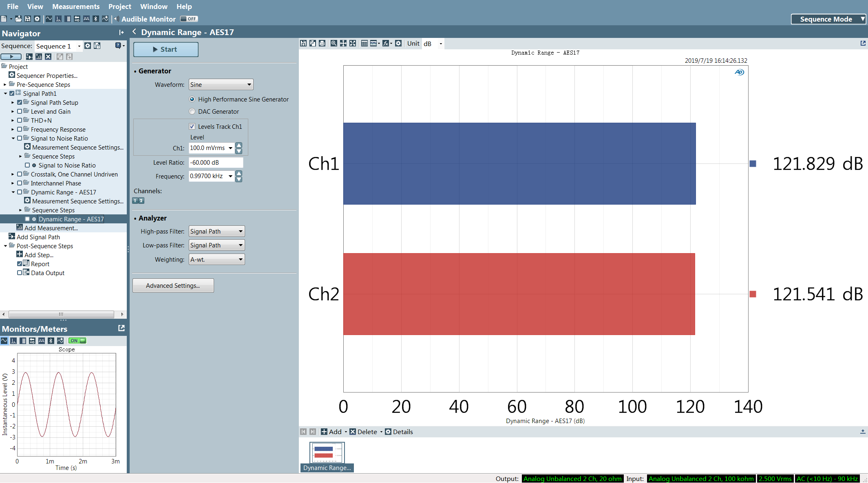Click the print graph icon
Screen dimensions: 868x483
322,44
